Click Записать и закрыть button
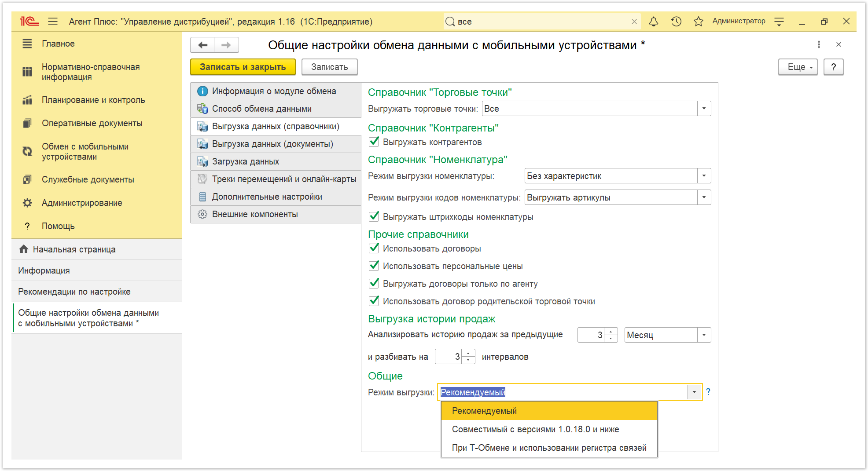 243,67
